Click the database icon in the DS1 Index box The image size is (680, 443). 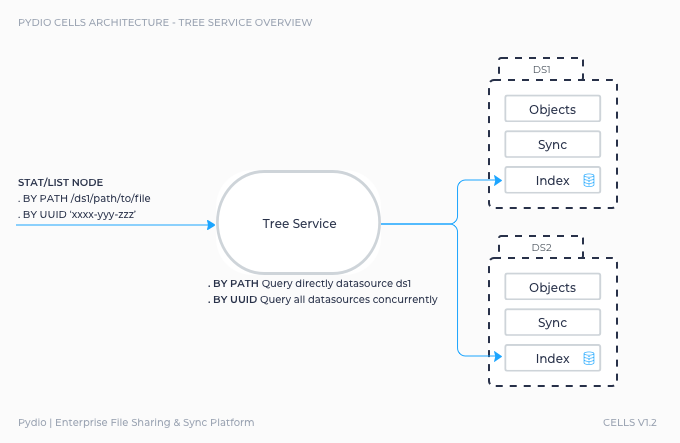588,180
